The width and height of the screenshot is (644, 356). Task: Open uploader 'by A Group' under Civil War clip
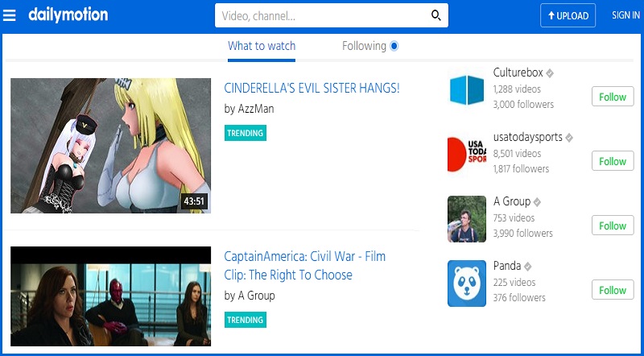(x=250, y=296)
